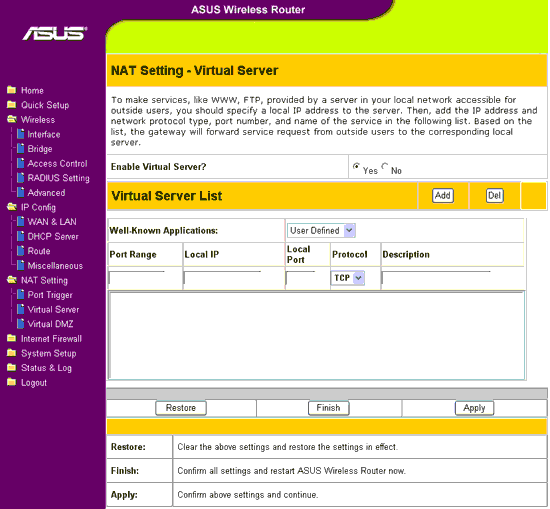Click the Logout folder icon
550x509 pixels.
[12, 382]
